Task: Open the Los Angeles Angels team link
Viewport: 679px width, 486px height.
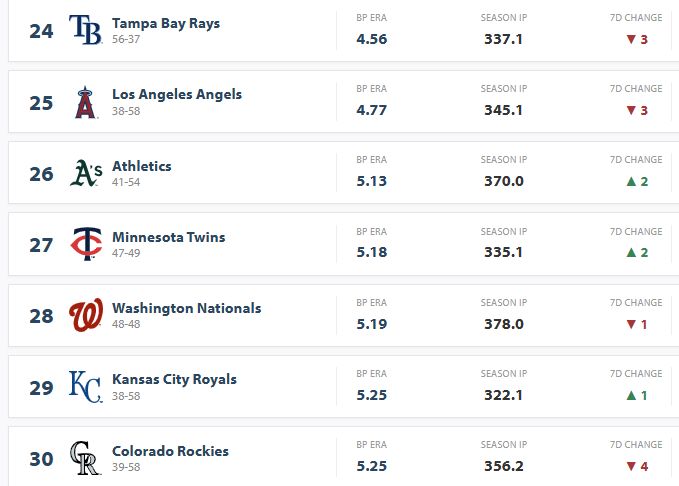Action: (177, 94)
